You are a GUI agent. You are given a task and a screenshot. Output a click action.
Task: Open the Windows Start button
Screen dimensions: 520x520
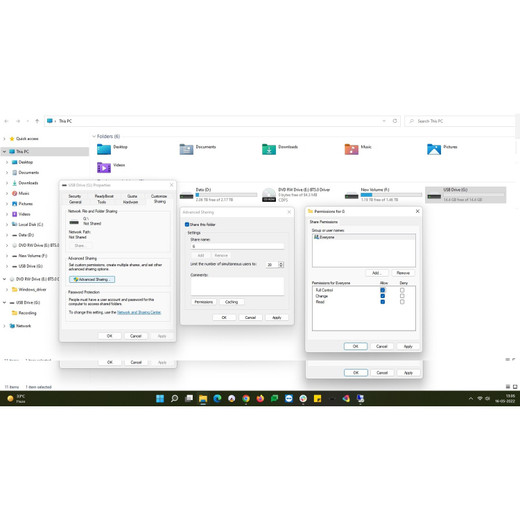pyautogui.click(x=160, y=398)
